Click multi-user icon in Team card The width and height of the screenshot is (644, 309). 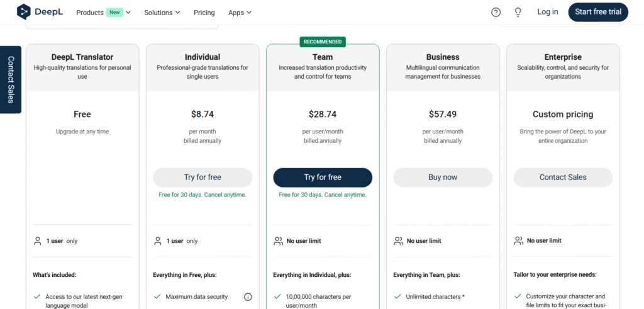point(278,241)
